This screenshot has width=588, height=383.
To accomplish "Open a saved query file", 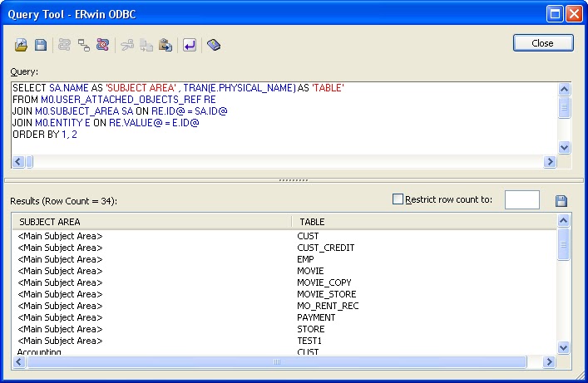I will point(21,45).
